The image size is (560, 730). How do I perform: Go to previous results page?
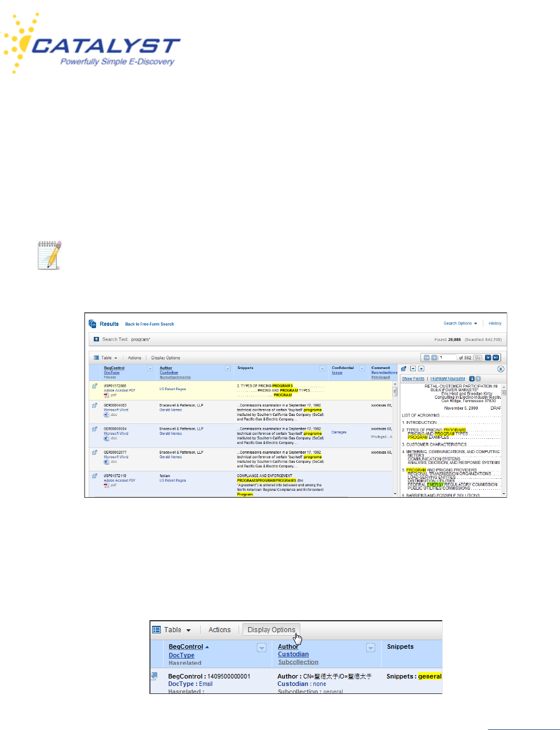[434, 358]
